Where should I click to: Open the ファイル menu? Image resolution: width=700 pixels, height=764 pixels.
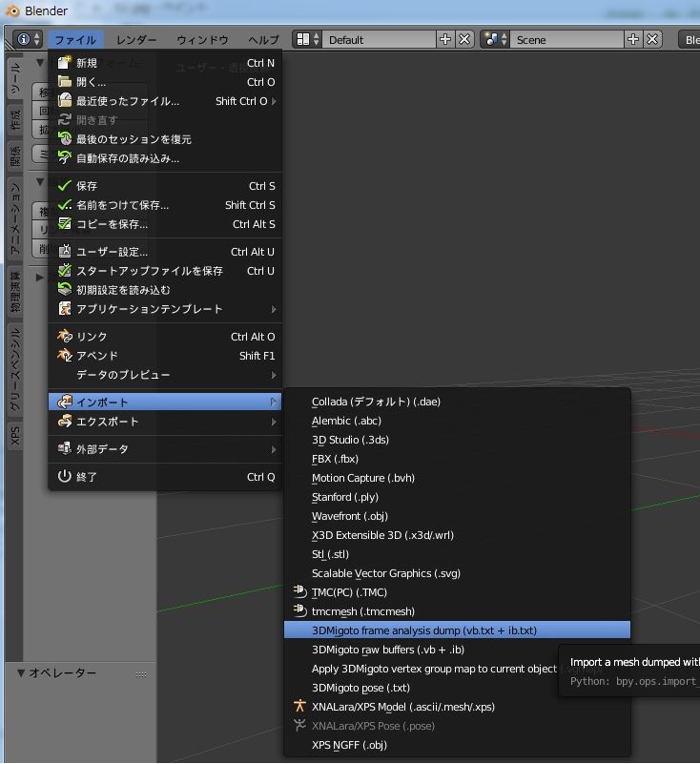tap(75, 40)
